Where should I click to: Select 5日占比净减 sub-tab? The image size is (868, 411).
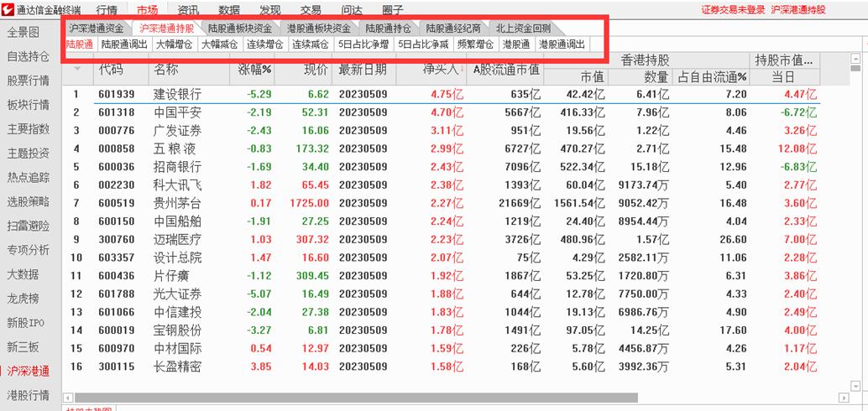423,44
